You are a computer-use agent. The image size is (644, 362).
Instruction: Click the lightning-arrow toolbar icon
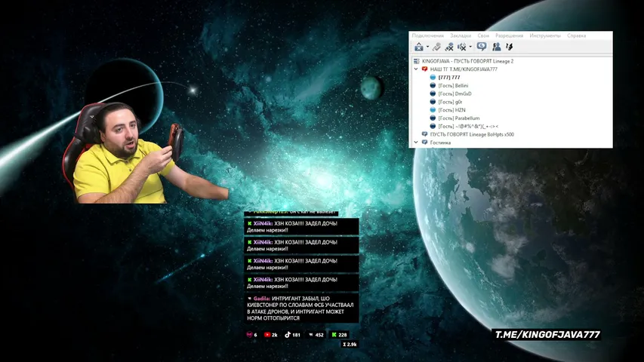510,47
